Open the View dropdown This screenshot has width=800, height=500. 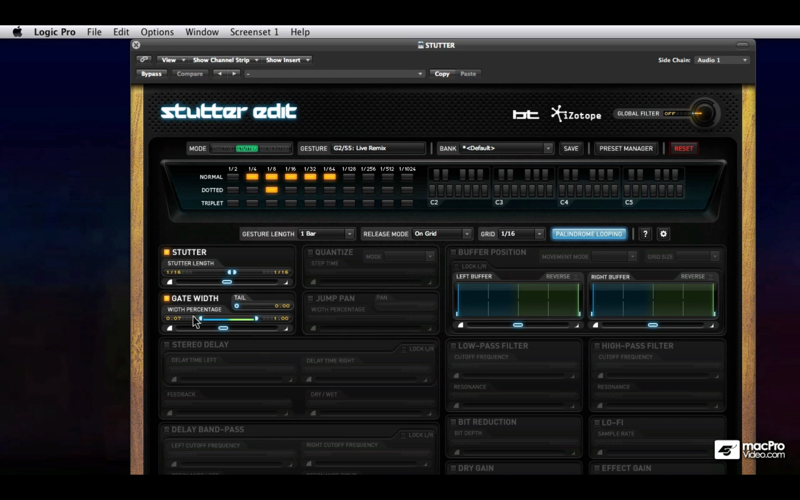[172, 60]
